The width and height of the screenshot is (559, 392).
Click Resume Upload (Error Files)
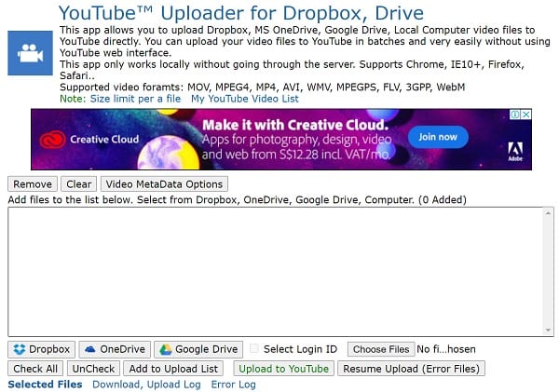(411, 369)
